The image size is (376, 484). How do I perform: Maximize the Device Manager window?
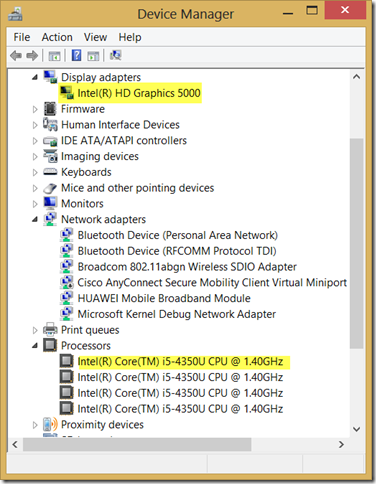coord(312,11)
